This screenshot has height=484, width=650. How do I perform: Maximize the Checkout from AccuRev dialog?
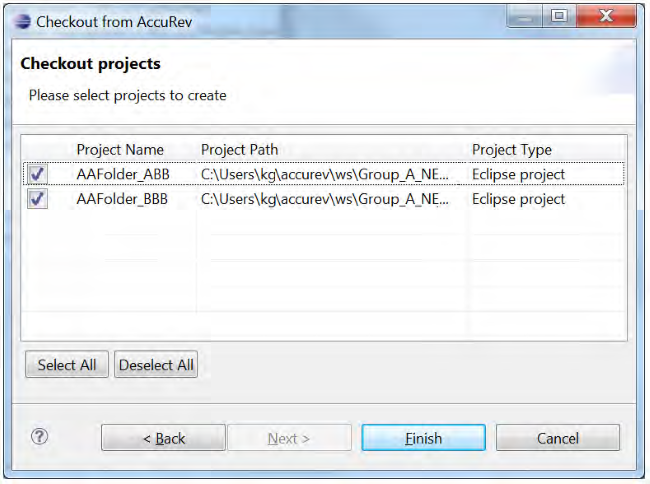[559, 17]
